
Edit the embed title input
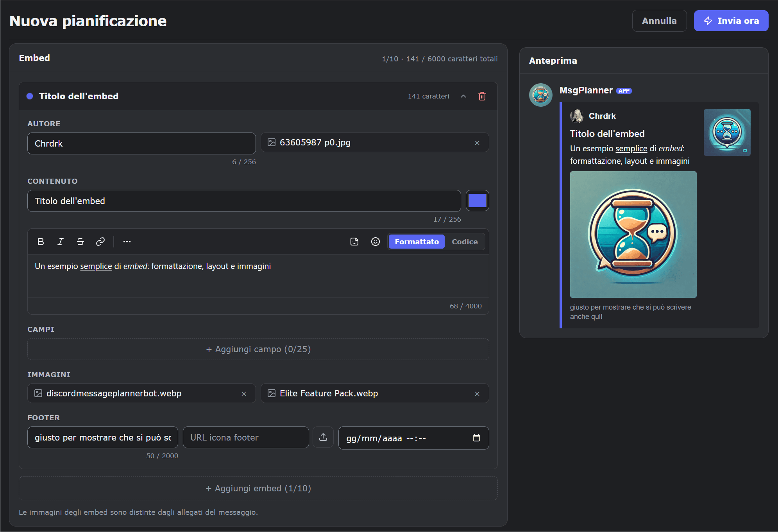(244, 201)
